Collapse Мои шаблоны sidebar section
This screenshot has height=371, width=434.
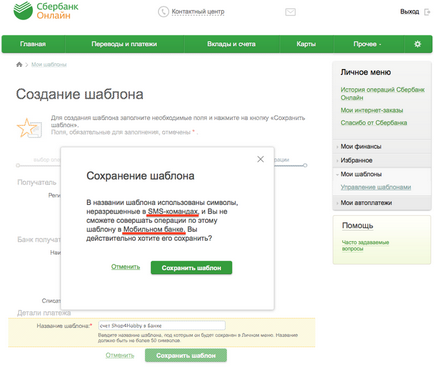click(x=382, y=174)
